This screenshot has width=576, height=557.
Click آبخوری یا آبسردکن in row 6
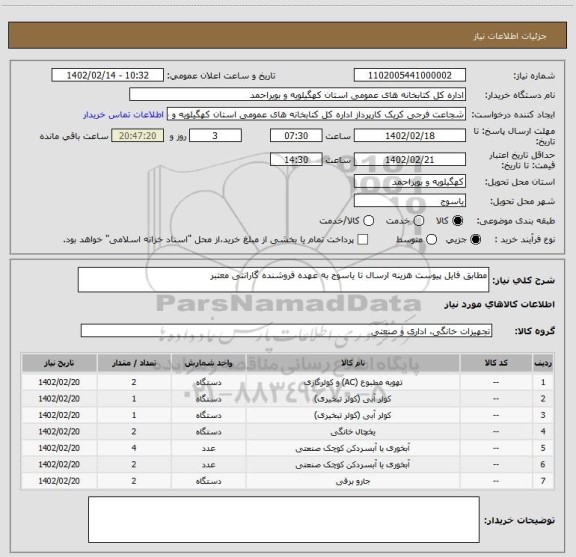click(x=353, y=464)
